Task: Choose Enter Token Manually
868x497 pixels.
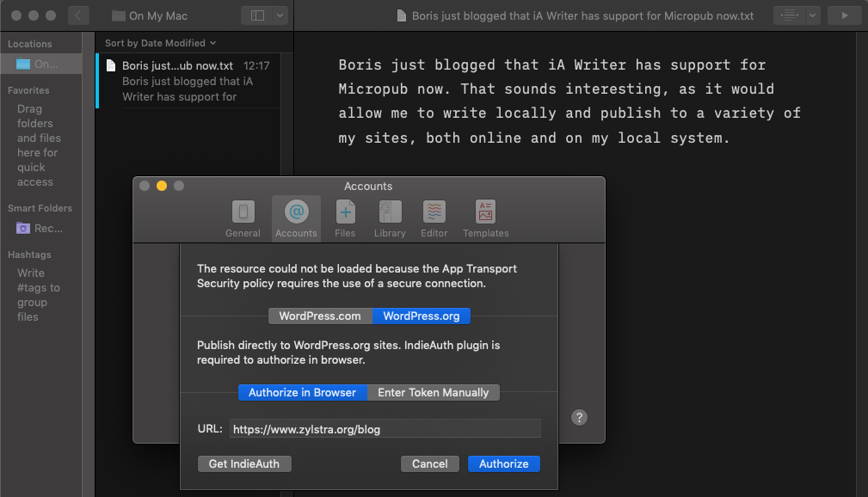Action: coord(434,392)
